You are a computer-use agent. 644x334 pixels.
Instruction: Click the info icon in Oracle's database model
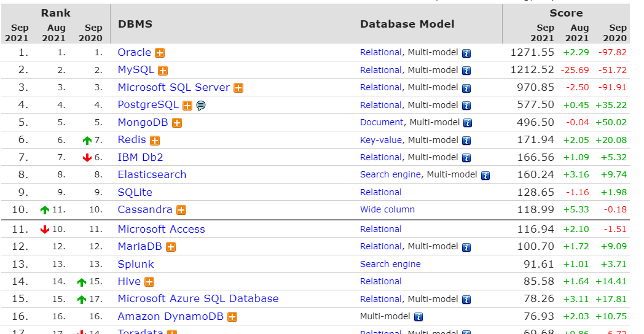point(466,53)
